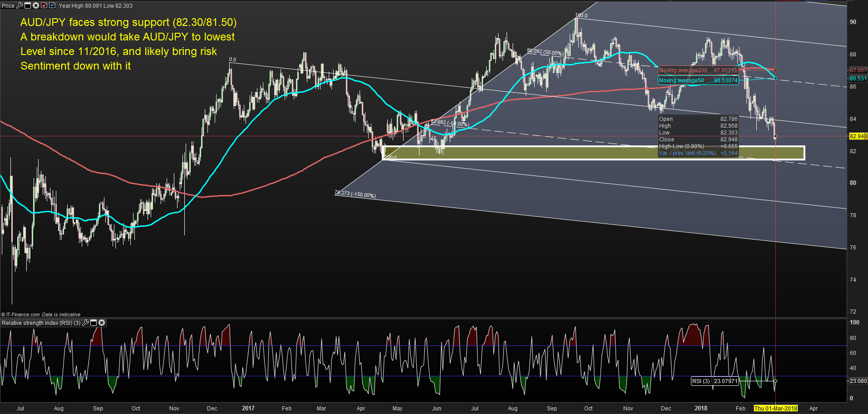Screen dimensions: 868x414
Task: Click the 2017 label on time axis
Action: tap(248, 408)
